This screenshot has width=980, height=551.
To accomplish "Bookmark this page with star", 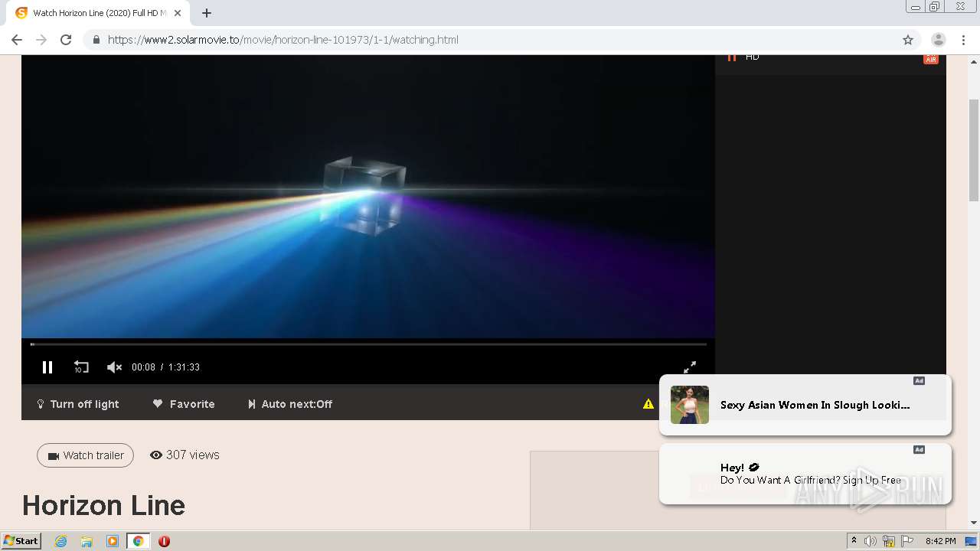I will tap(908, 40).
